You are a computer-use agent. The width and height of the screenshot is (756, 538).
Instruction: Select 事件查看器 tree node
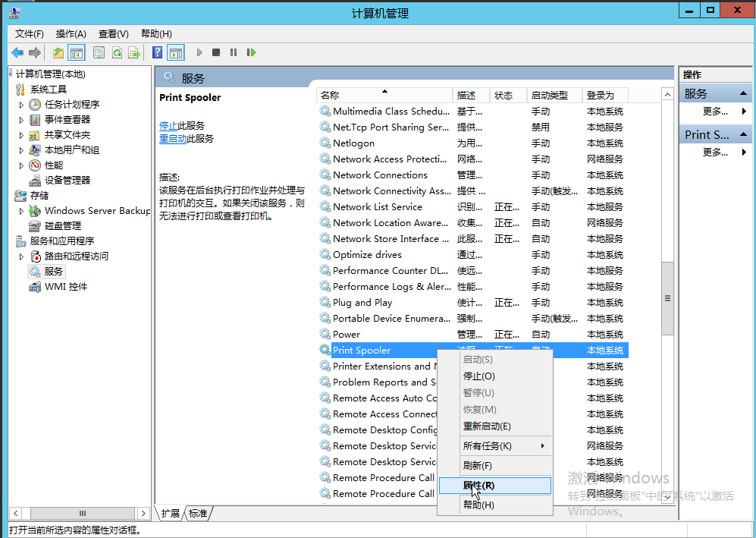pyautogui.click(x=67, y=119)
